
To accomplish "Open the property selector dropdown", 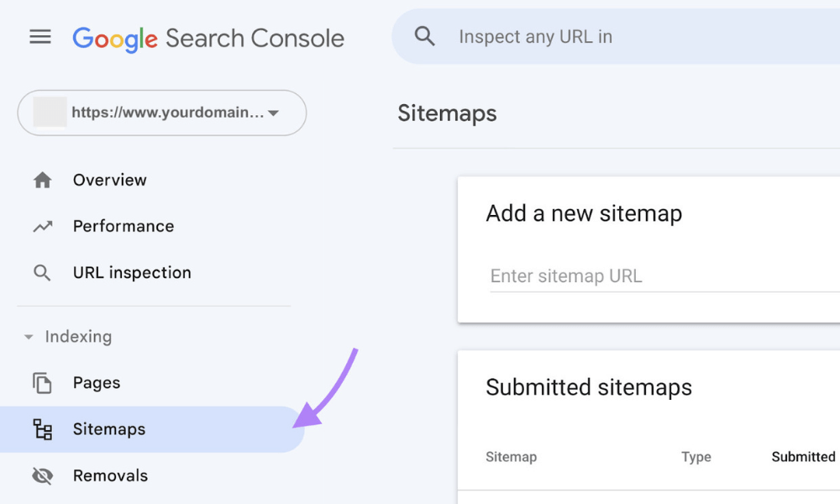I will 162,113.
